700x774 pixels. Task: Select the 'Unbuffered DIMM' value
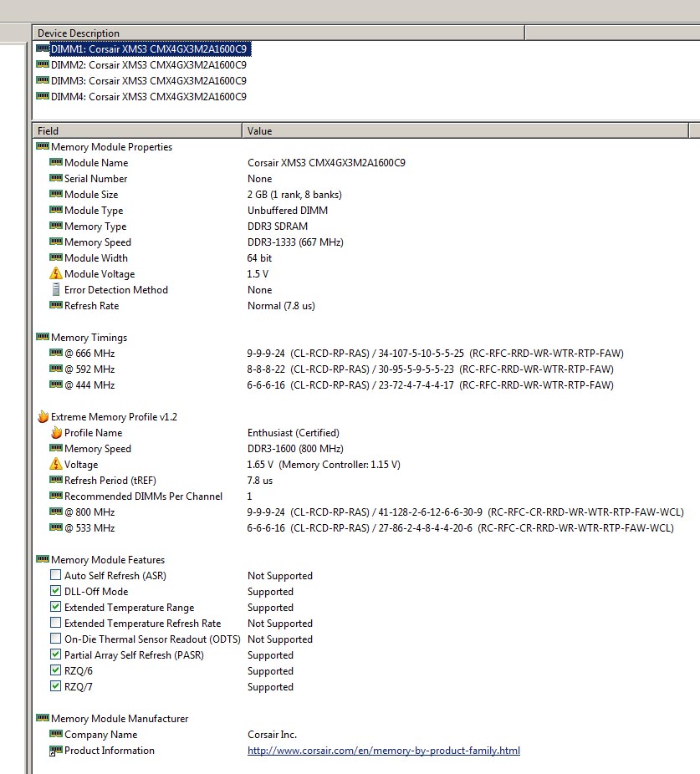coord(288,211)
